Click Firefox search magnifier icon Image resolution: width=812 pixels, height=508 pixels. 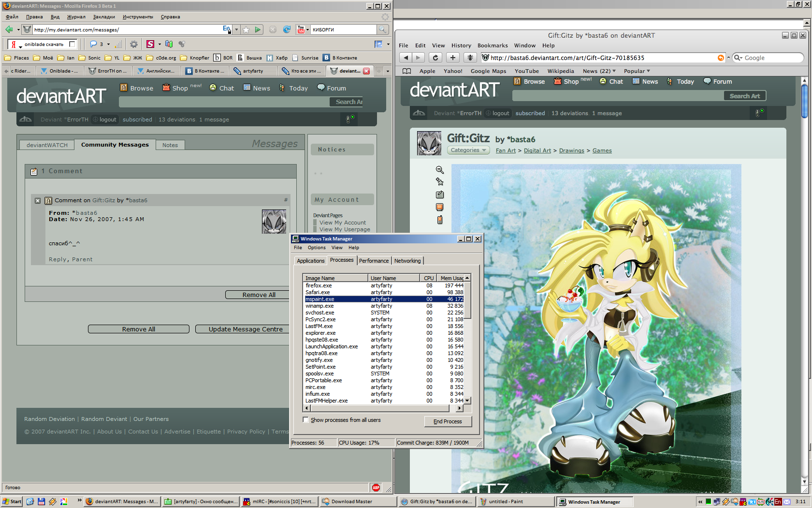382,30
